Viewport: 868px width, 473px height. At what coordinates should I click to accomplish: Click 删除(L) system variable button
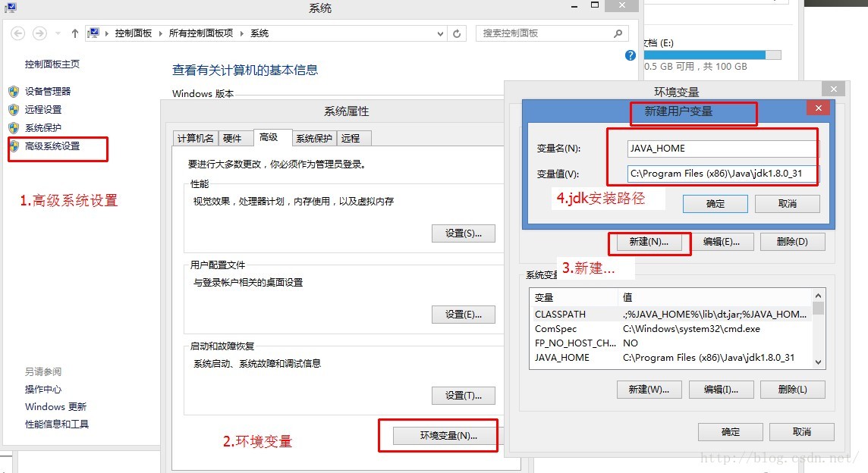(x=792, y=390)
